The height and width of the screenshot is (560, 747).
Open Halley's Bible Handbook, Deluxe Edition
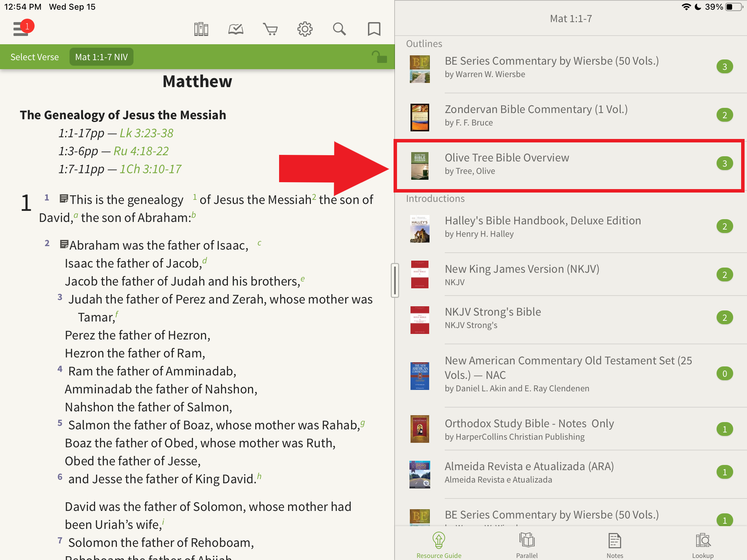(x=571, y=228)
